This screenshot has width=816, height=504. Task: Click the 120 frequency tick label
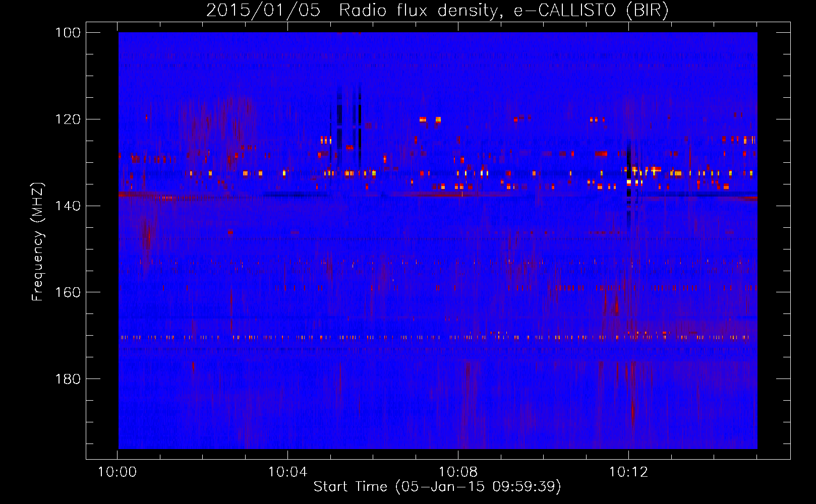tap(68, 119)
